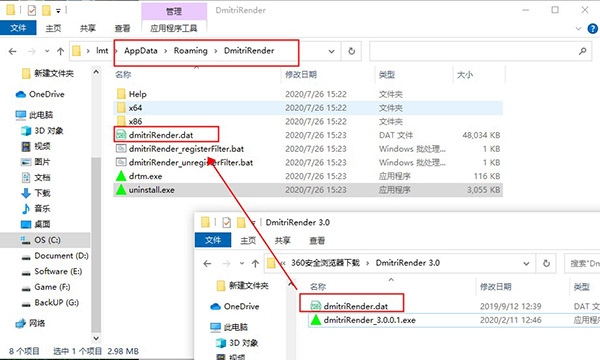Open address dropdown in DmitriRender 3.0 window
This screenshot has width=600, height=360.
[x=526, y=264]
